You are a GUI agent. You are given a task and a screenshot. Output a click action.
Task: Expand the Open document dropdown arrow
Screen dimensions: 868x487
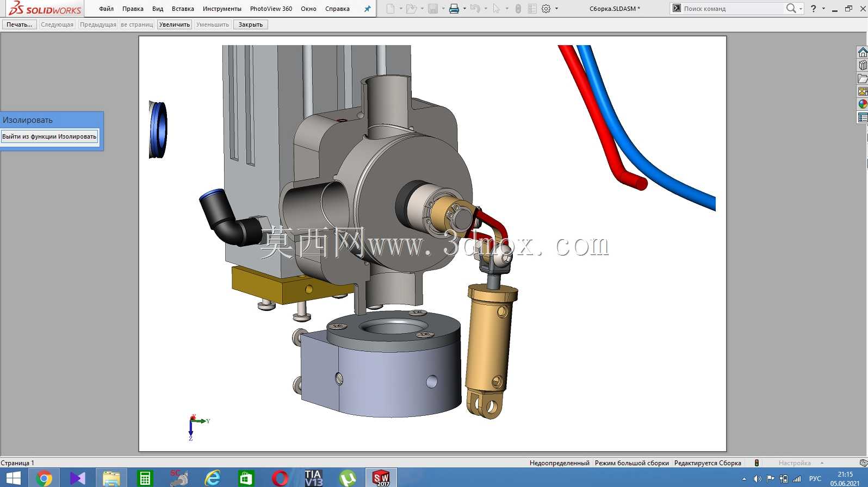(x=422, y=9)
